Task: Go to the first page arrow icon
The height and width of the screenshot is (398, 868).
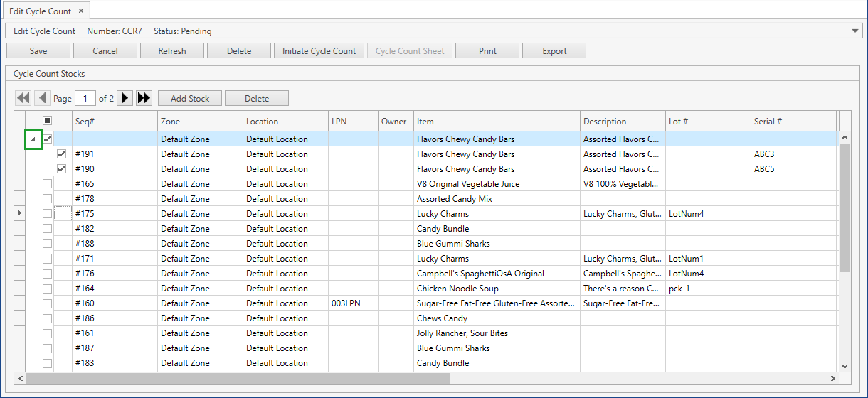Action: 23,98
